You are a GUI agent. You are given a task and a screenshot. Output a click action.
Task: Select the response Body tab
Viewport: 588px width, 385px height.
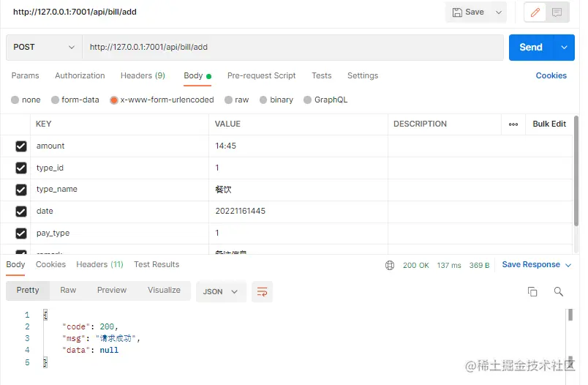(15, 264)
